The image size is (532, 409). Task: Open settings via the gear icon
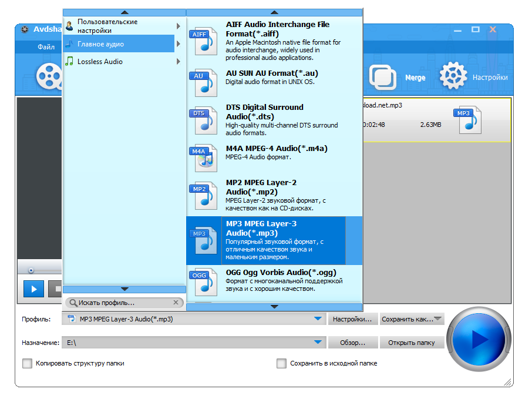(453, 76)
